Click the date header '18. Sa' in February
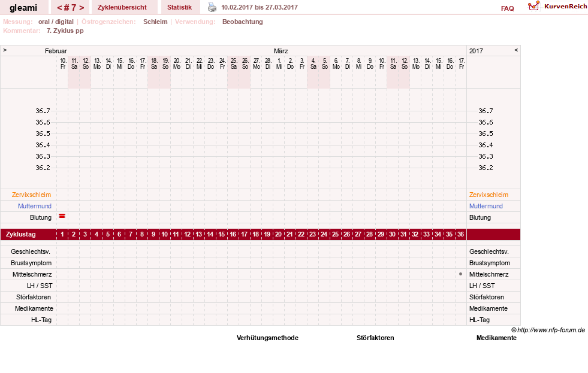 [154, 63]
